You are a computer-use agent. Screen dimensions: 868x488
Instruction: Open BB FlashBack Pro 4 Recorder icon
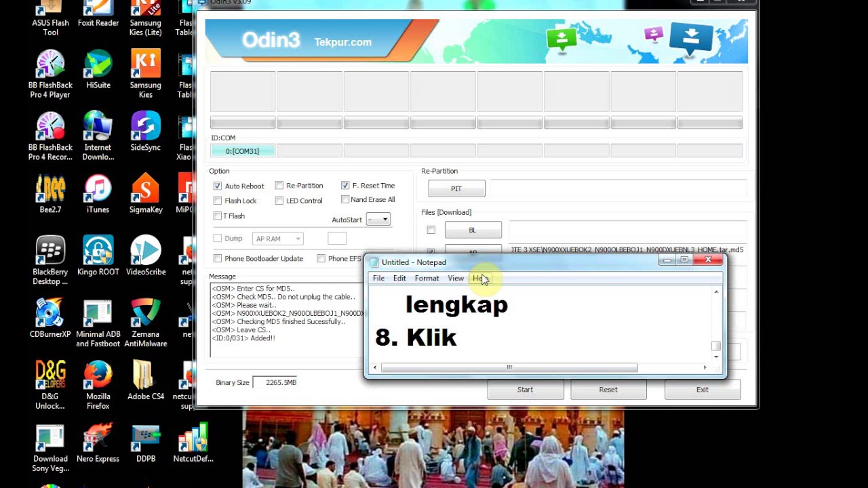(50, 137)
